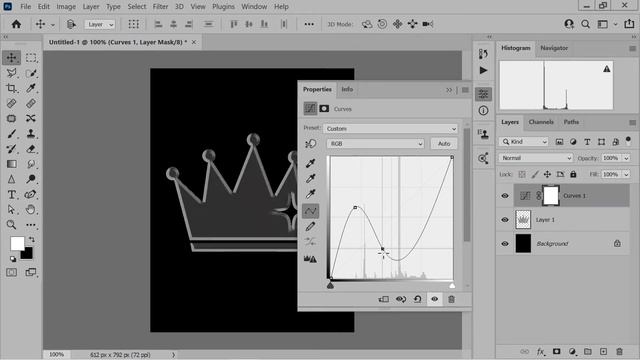Select the Gradient tool
This screenshot has height=360, width=640.
click(11, 164)
